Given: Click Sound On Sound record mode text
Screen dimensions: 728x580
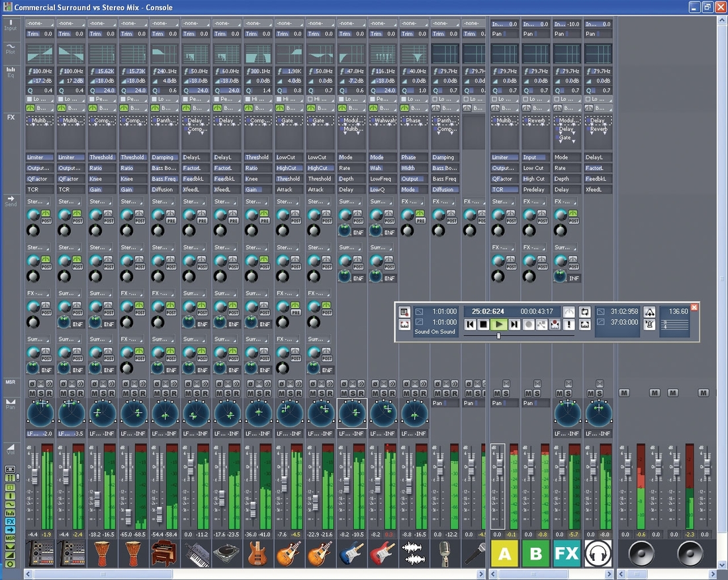Looking at the screenshot, I should tap(435, 332).
